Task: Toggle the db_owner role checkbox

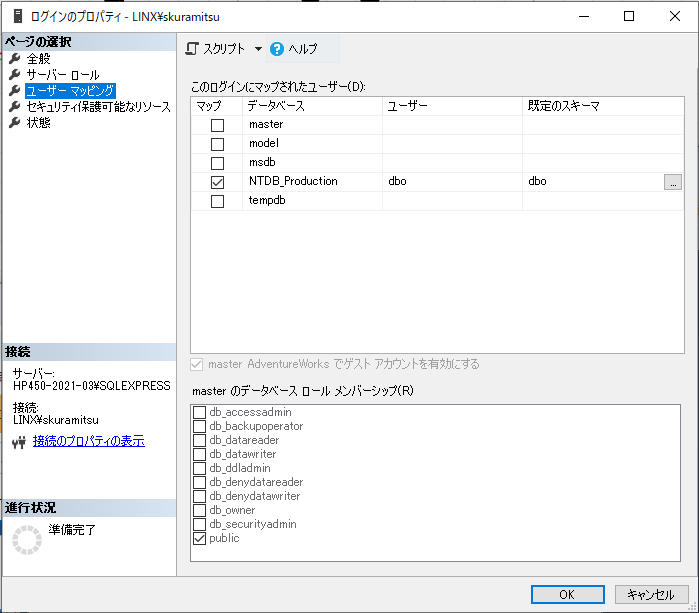Action: coord(200,511)
